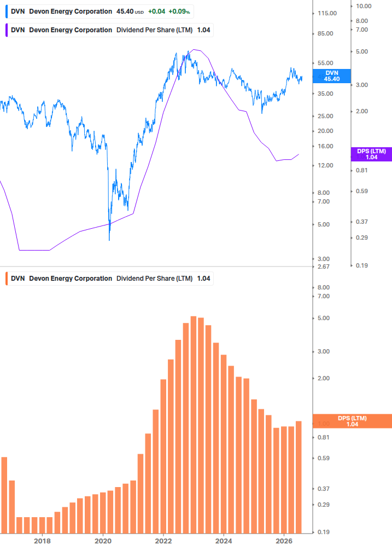Click the 0.81 tick on the bottom chart axis
The image size is (392, 550).
324,437
